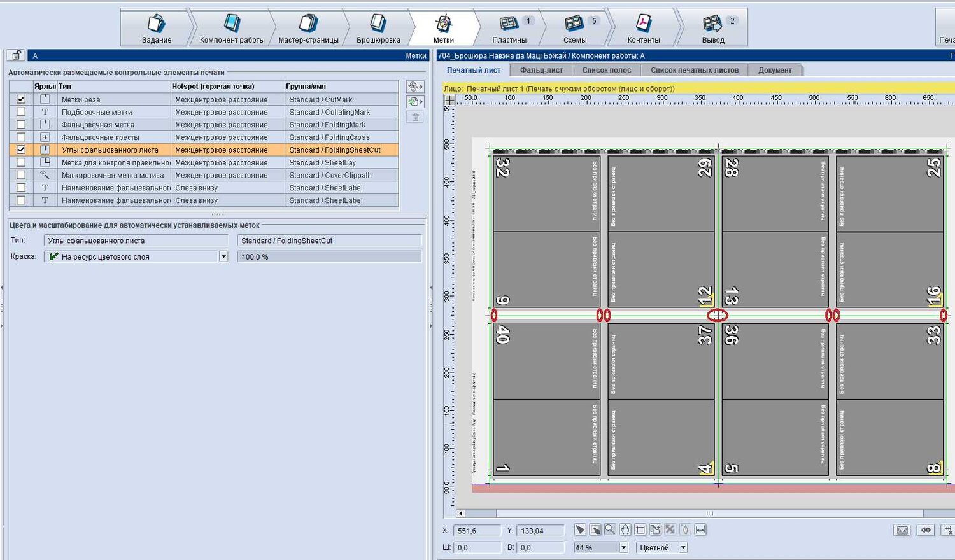Open the Задание workflow step
Image resolution: width=955 pixels, height=560 pixels.
pyautogui.click(x=156, y=27)
